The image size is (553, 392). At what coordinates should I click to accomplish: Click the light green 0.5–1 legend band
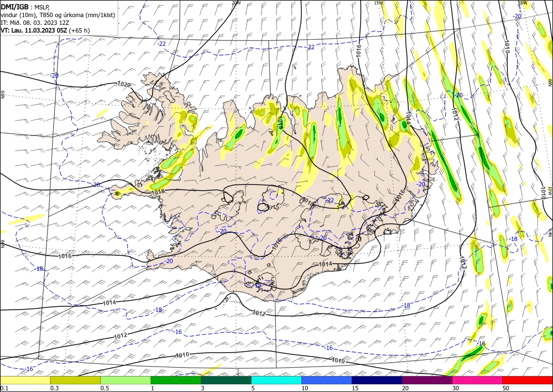click(x=126, y=380)
